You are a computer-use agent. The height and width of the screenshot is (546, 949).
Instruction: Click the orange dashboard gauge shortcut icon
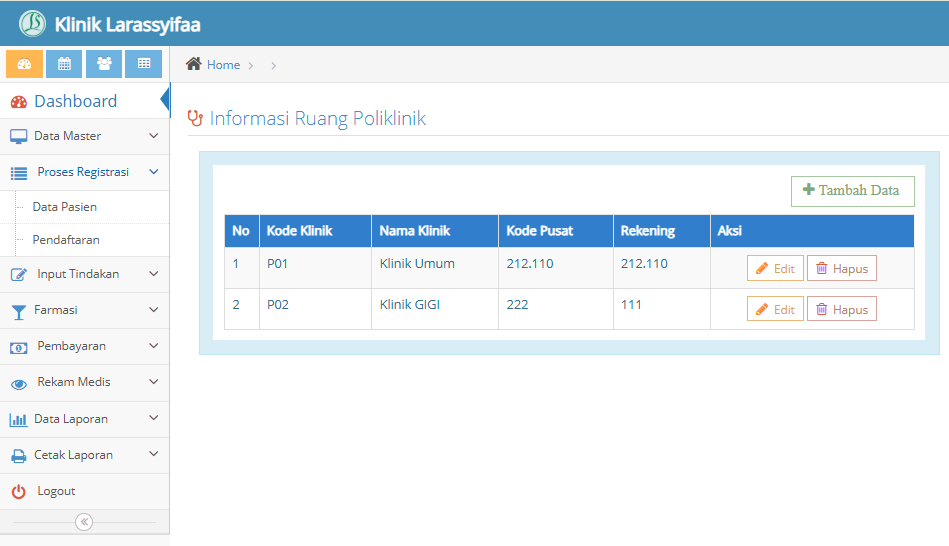pos(24,64)
